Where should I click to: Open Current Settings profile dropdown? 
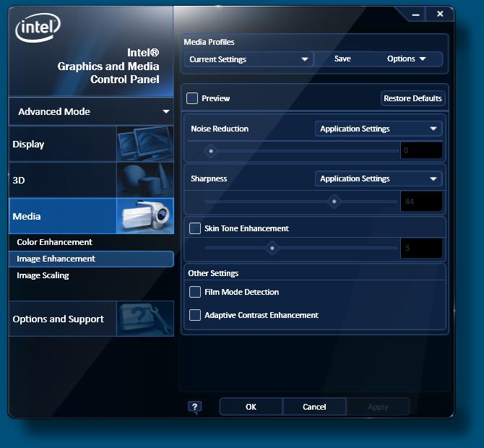click(x=249, y=59)
